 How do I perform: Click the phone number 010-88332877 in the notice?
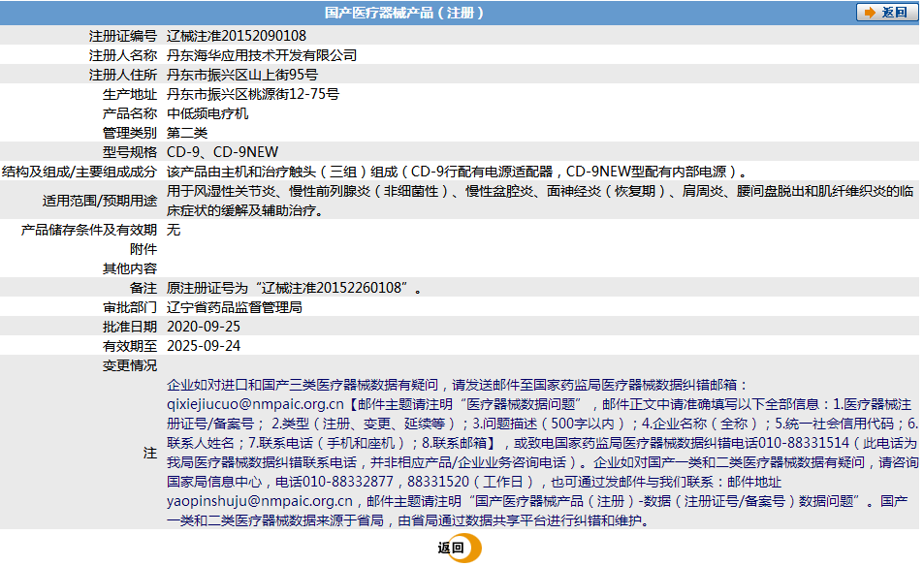(x=348, y=482)
